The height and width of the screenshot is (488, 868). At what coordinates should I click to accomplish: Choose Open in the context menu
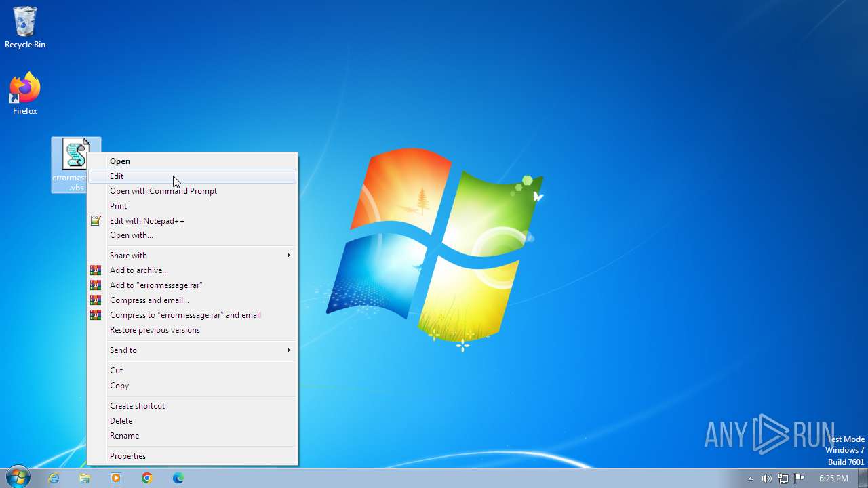pos(193,161)
